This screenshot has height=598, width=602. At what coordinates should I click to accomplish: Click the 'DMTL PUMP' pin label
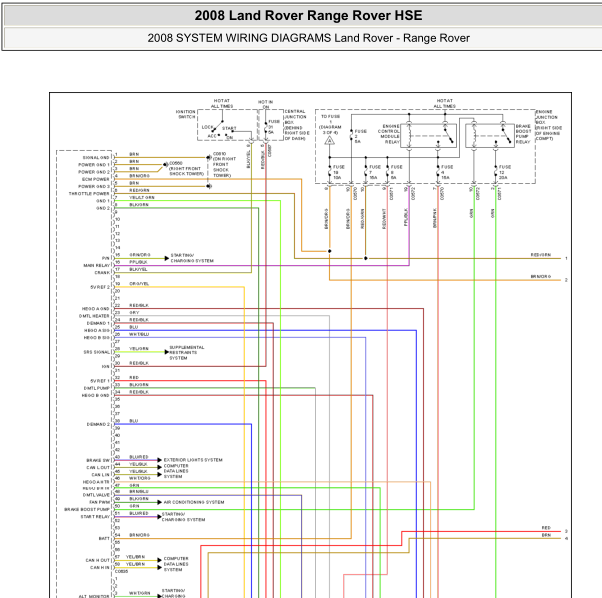96,388
